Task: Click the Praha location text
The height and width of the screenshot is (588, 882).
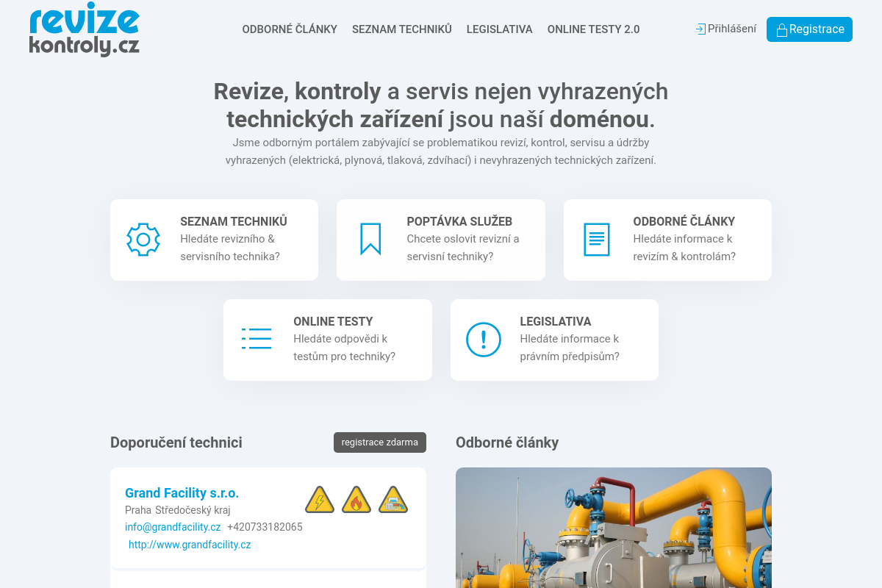Action: [138, 510]
